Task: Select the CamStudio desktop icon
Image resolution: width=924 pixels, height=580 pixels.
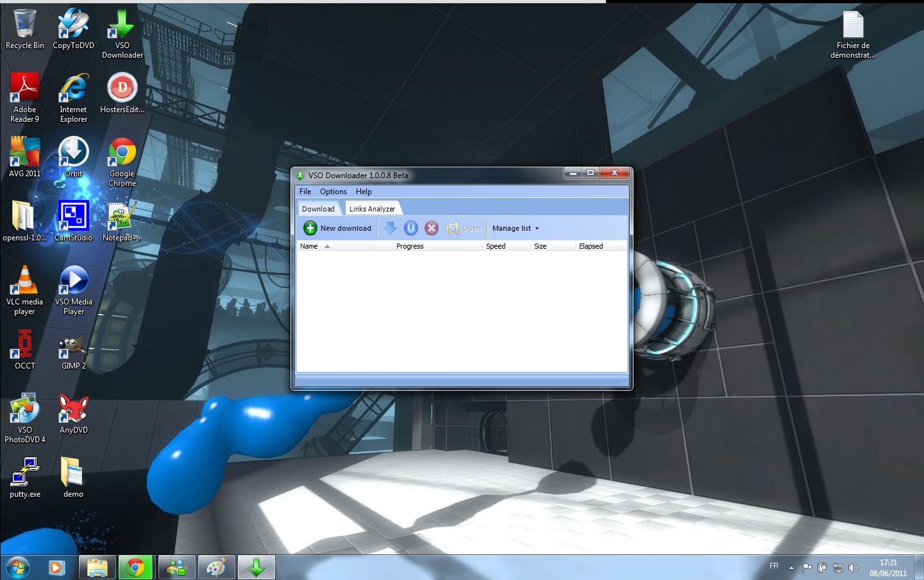Action: click(74, 222)
